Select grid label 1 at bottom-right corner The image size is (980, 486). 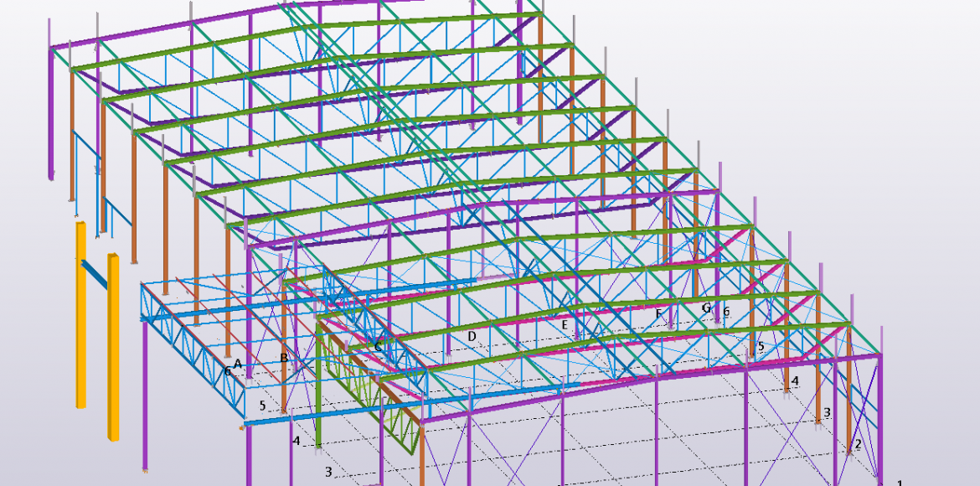900,483
